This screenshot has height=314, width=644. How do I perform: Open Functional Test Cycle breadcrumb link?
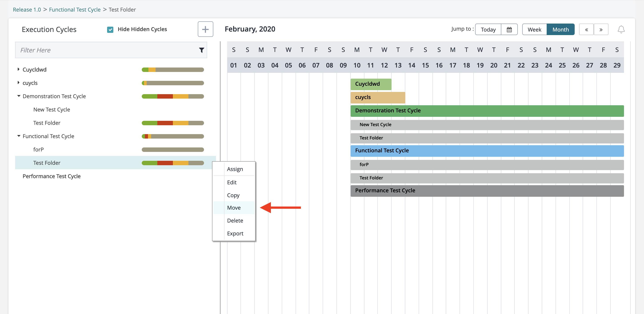pos(75,10)
